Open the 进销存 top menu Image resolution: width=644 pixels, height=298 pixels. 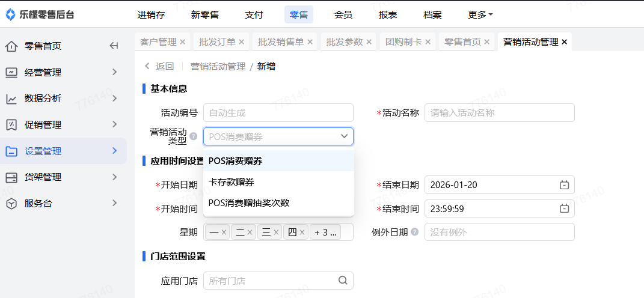pos(151,15)
